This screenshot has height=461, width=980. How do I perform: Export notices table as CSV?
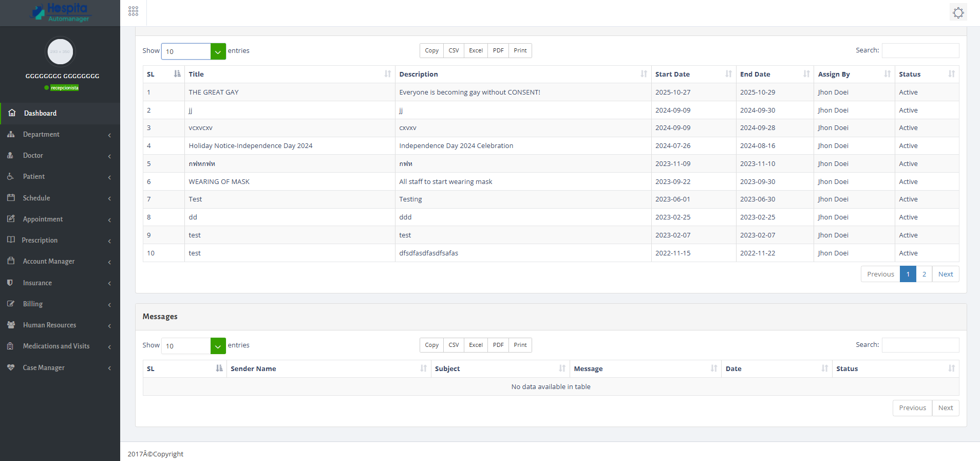pyautogui.click(x=454, y=50)
